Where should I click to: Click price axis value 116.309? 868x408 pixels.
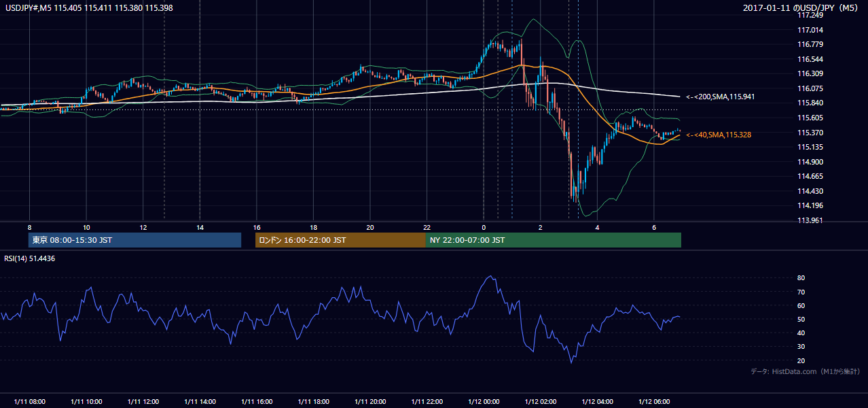(810, 73)
